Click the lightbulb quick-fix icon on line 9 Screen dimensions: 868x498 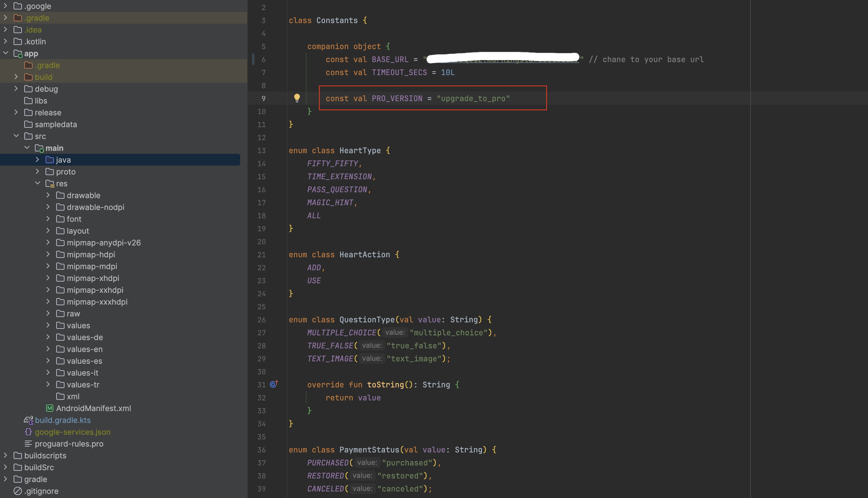coord(297,98)
